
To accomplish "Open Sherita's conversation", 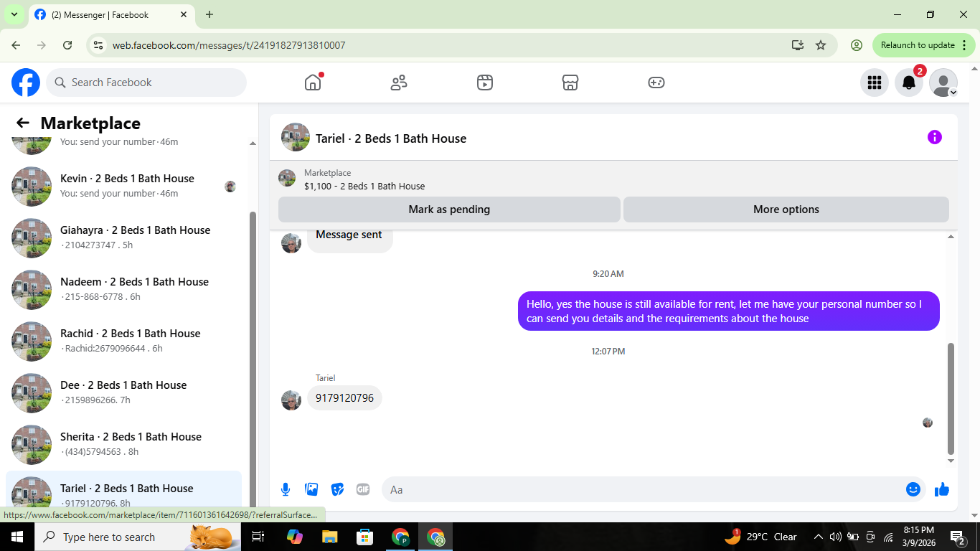I will pos(123,444).
